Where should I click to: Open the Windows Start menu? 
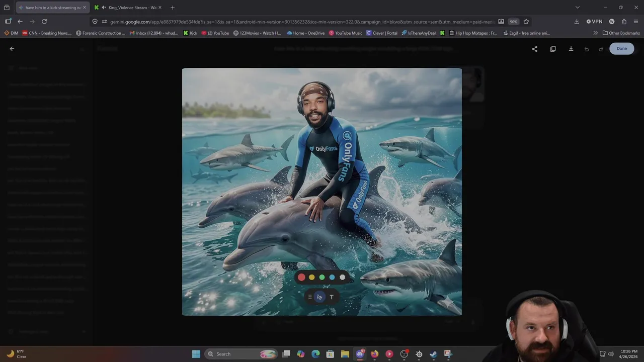(x=196, y=354)
